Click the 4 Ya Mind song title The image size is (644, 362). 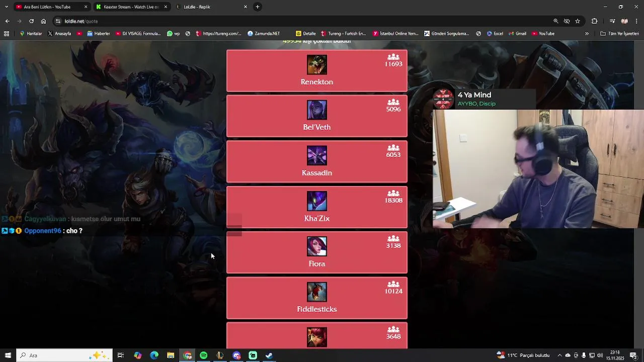coord(474,95)
